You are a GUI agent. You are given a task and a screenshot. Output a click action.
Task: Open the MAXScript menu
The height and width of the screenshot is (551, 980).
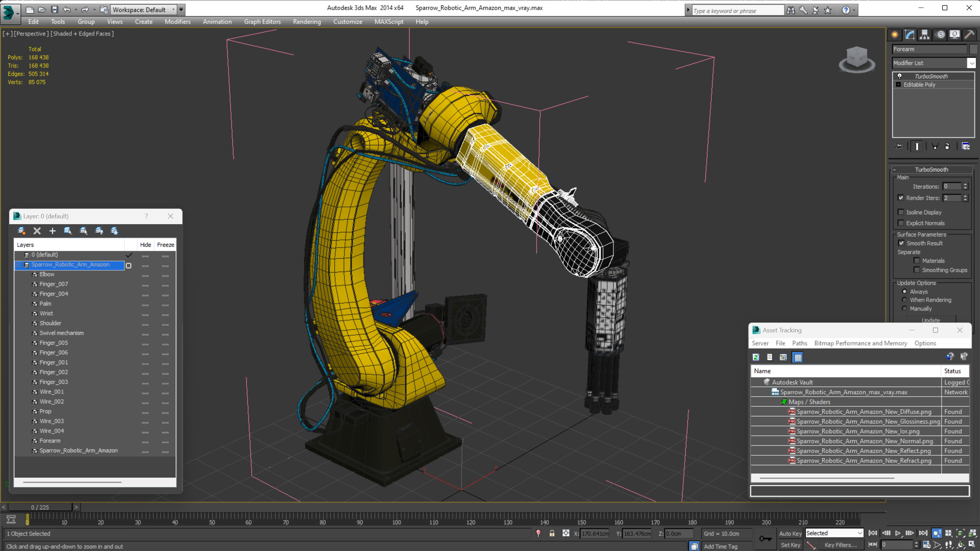[x=389, y=22]
